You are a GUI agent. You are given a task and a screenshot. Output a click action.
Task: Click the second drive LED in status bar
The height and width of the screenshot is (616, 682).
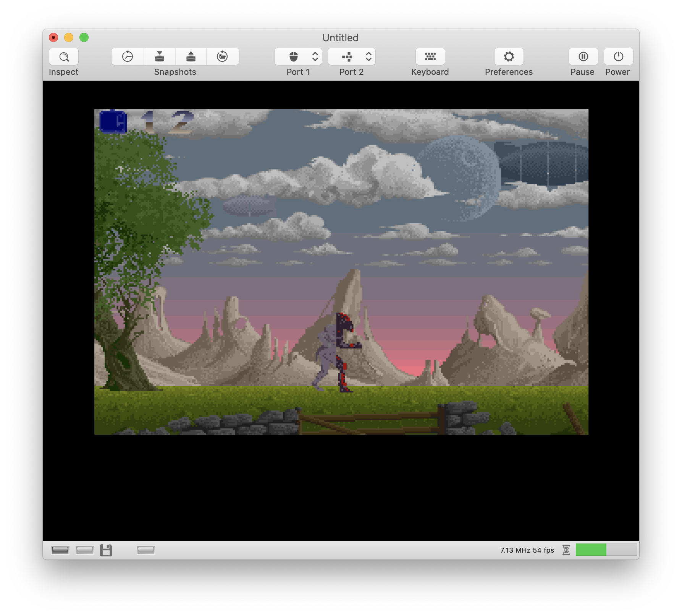[x=85, y=550]
